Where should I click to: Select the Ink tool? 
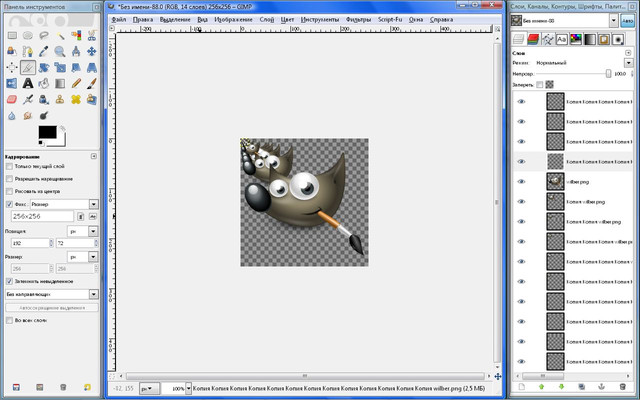[x=44, y=99]
